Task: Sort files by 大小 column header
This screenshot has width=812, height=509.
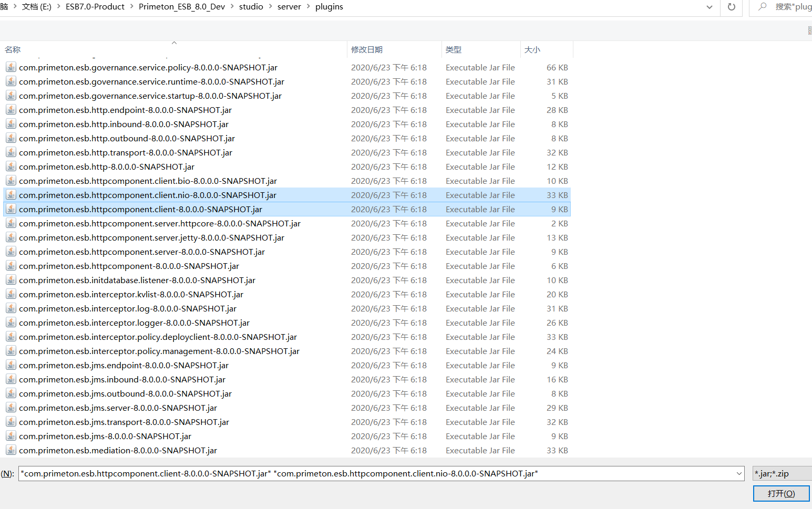Action: coord(532,49)
